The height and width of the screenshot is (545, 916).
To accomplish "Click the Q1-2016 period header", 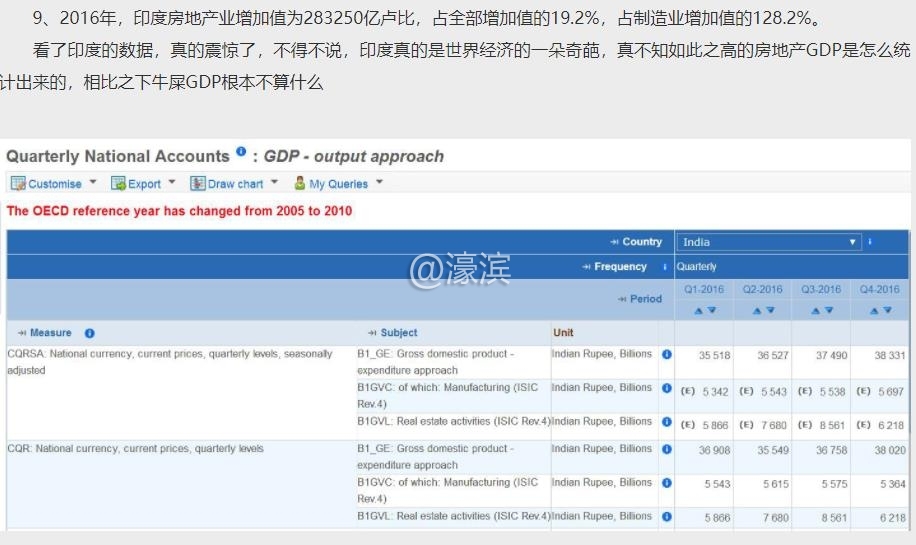I will point(704,289).
